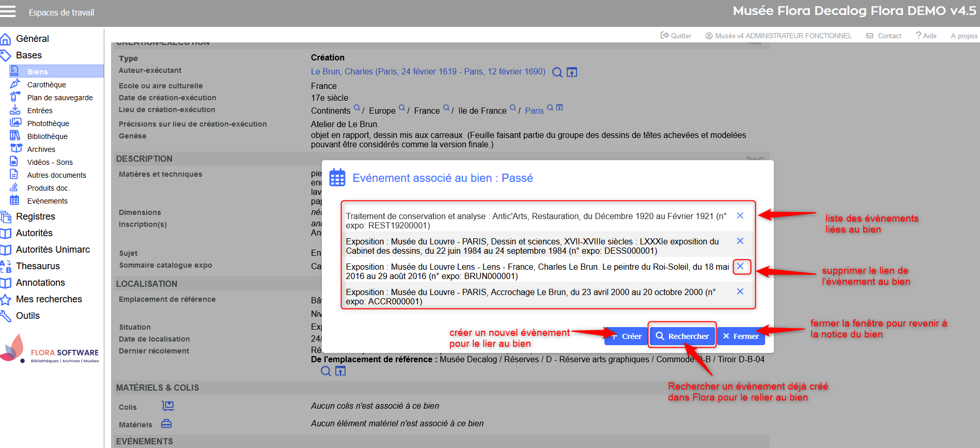Image resolution: width=980 pixels, height=448 pixels.
Task: Click the Rechercher button
Action: [682, 336]
